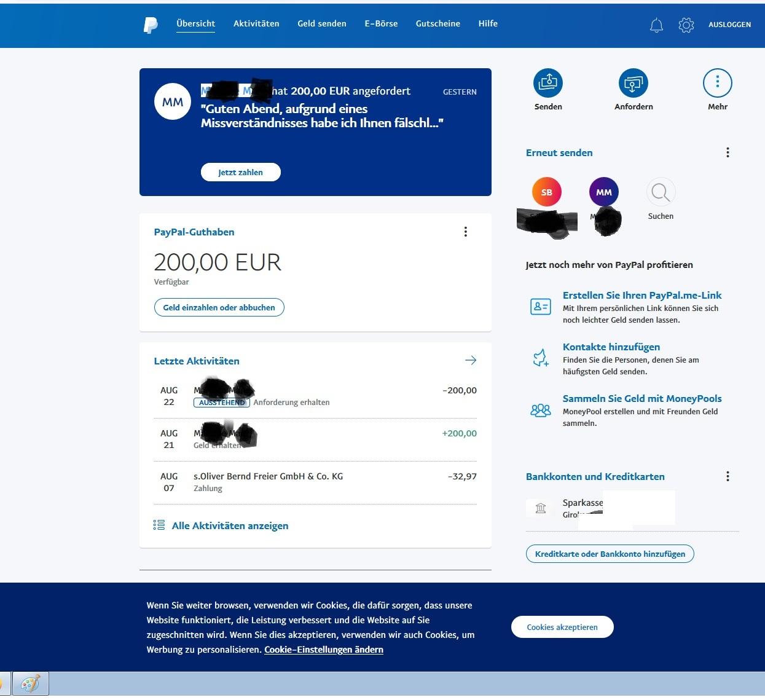Click Geld einzahlen oder abbuchen
Screen dimensions: 765x700
pos(219,307)
